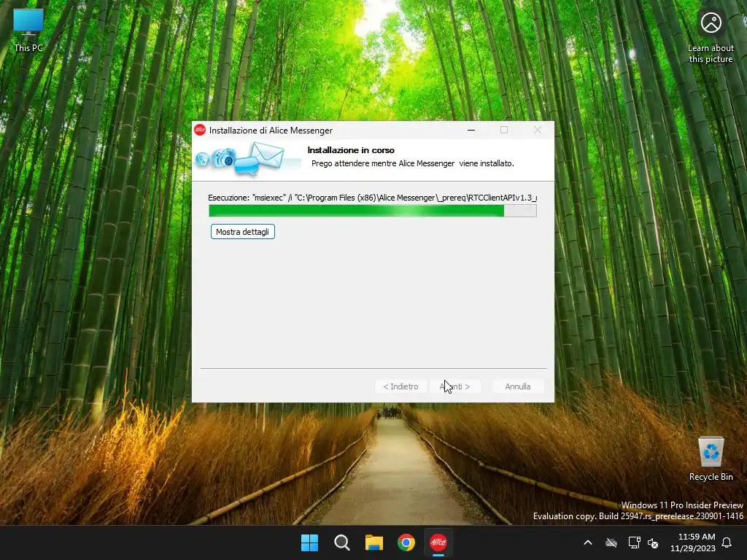This screenshot has width=747, height=560.
Task: Minimize the Alice Messenger installer window
Action: pyautogui.click(x=471, y=130)
